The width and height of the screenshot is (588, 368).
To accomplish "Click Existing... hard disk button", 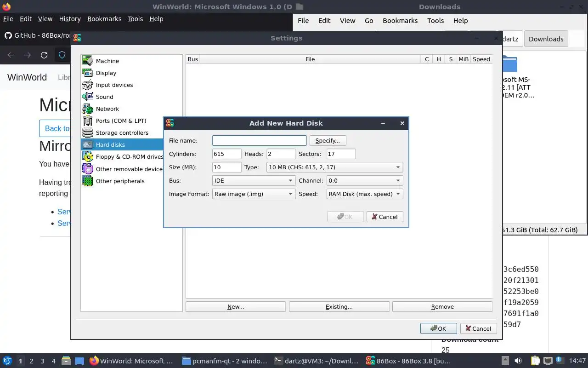I will [339, 307].
